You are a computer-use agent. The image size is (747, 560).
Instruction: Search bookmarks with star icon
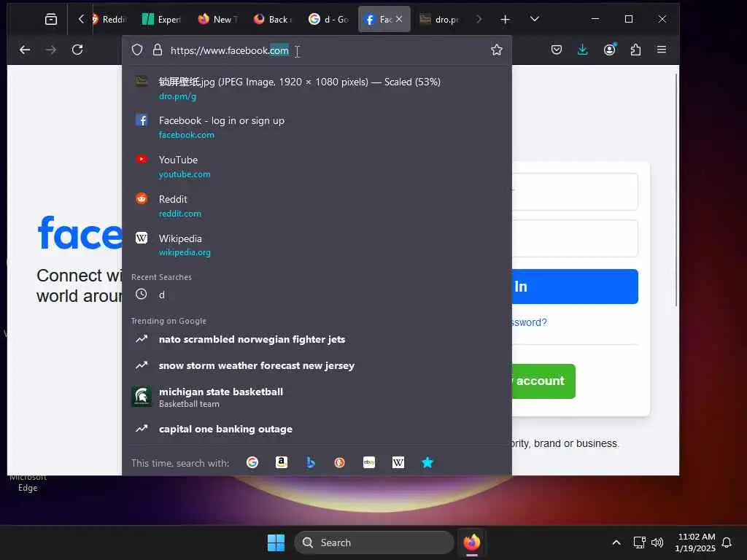click(x=427, y=462)
